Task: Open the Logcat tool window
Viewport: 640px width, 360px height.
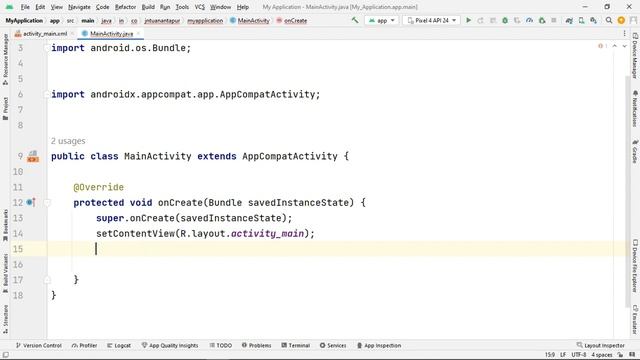Action: (119, 345)
